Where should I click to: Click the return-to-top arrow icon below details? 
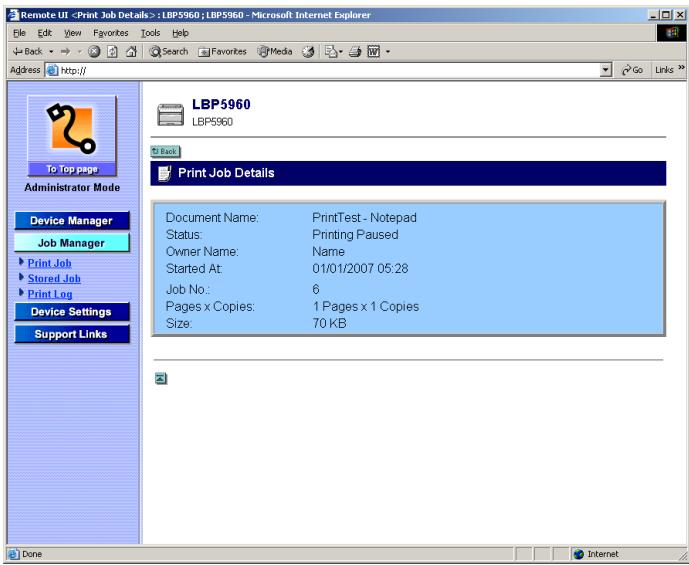point(161,378)
